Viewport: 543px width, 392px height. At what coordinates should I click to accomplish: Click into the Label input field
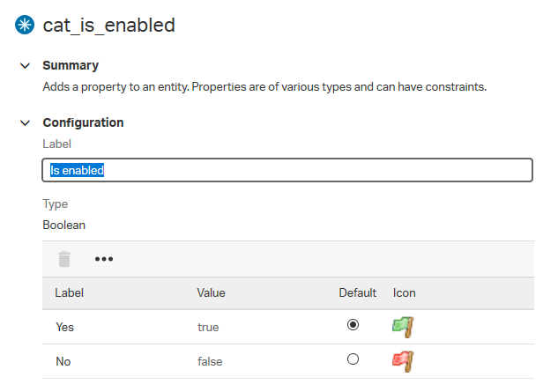287,170
